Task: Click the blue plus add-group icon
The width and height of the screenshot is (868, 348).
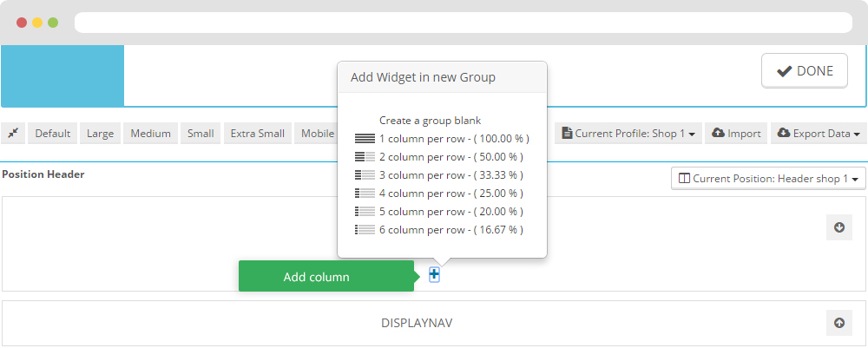Action: coord(435,275)
